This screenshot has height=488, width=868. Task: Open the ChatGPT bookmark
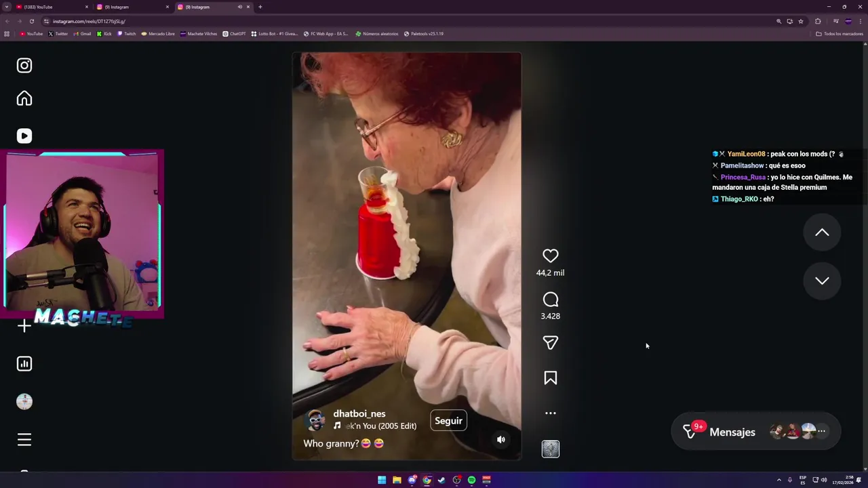click(x=235, y=34)
